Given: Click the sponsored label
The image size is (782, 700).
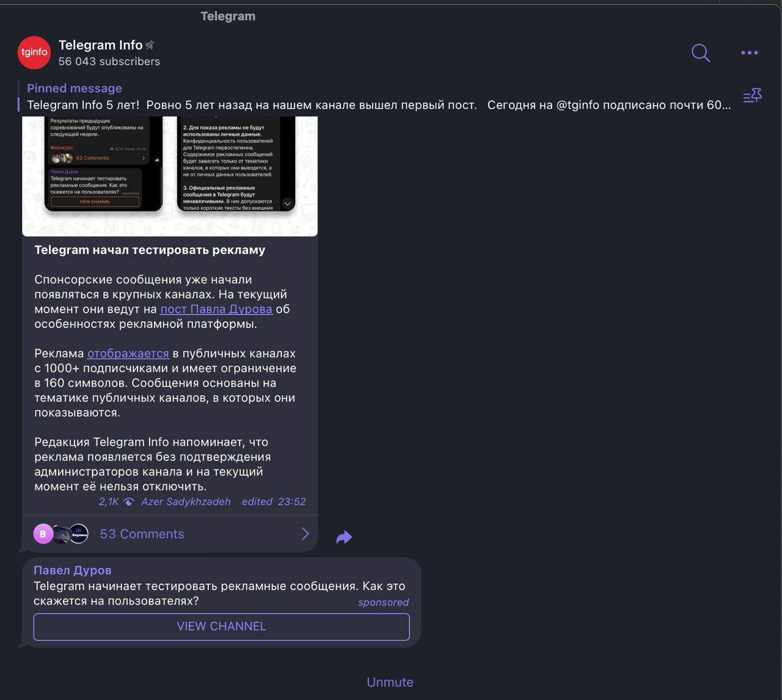Looking at the screenshot, I should [x=383, y=602].
